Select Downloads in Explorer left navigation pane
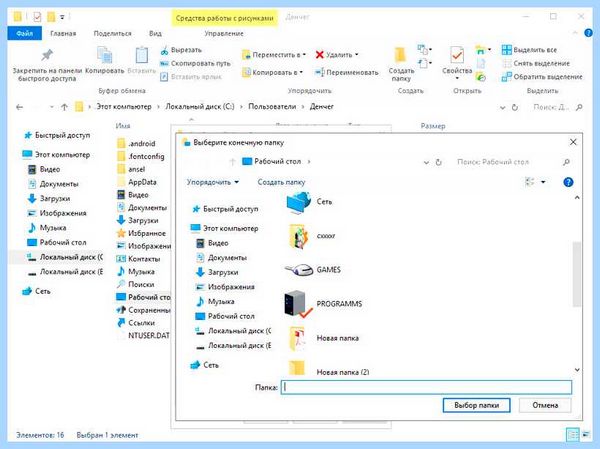 coord(49,198)
